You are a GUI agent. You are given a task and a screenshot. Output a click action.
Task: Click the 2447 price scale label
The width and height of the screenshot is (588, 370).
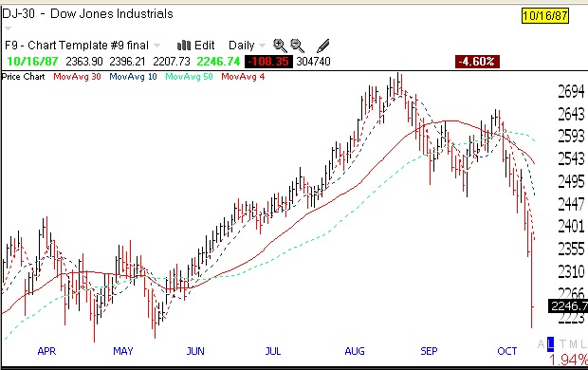click(571, 204)
